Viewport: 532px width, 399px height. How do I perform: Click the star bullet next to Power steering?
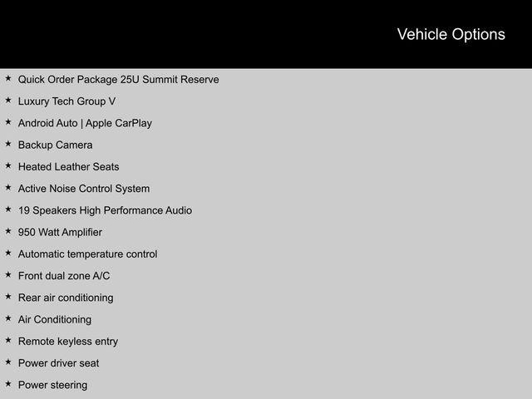tap(8, 384)
